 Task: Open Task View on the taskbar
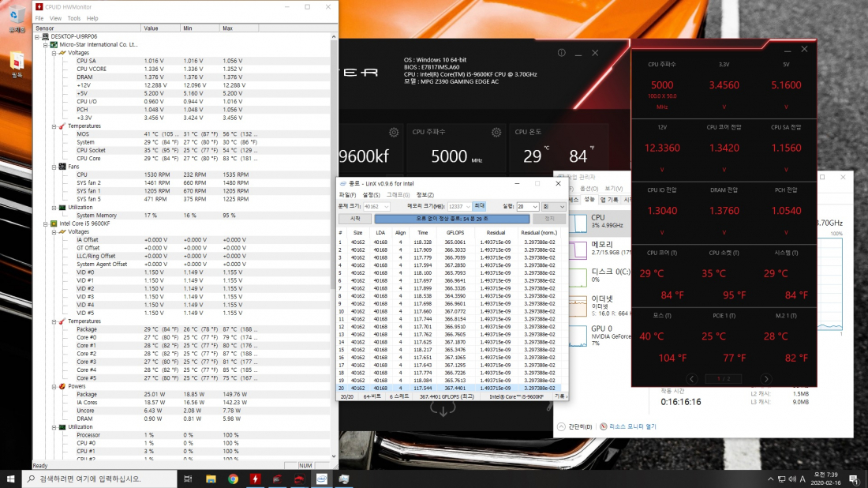pyautogui.click(x=188, y=479)
